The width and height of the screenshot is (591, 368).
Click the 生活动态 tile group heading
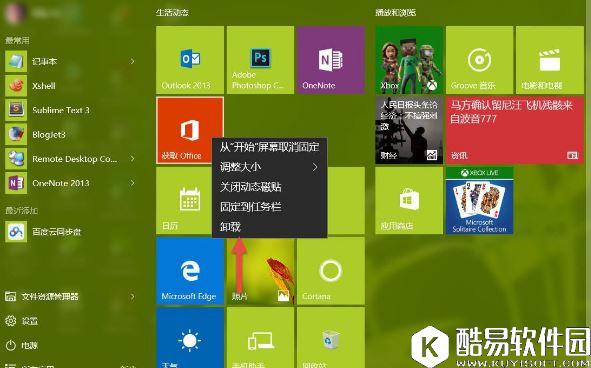coord(172,12)
